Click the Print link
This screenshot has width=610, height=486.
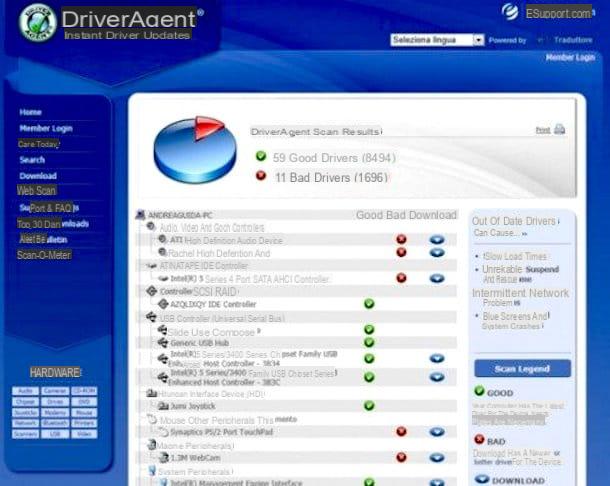[543, 130]
